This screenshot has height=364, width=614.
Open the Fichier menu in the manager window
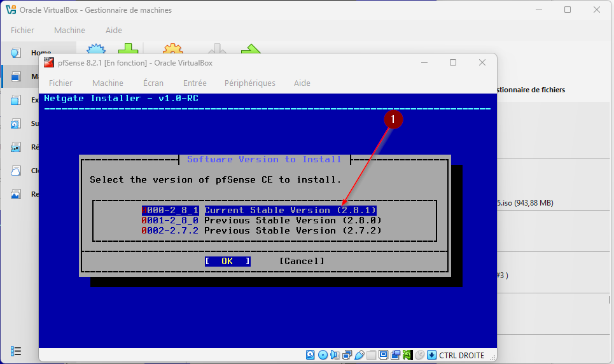tap(22, 30)
